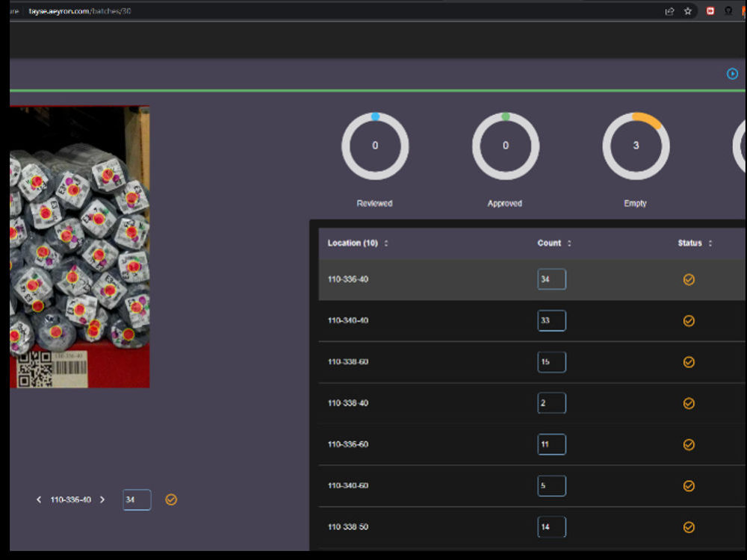Open the pallet rolls image thumbnail
Image resolution: width=747 pixels, height=560 pixels.
click(80, 246)
